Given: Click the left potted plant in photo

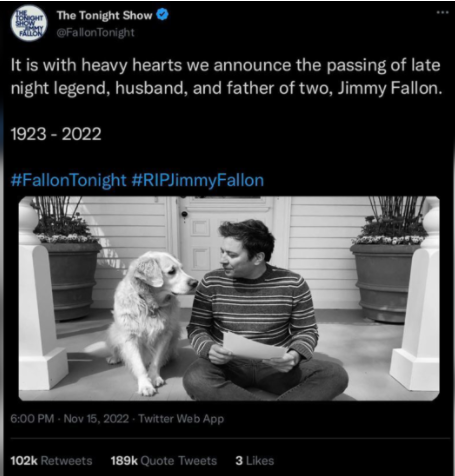Looking at the screenshot, I should tap(67, 258).
